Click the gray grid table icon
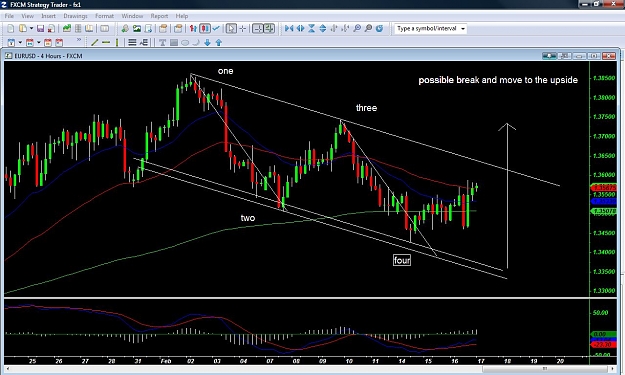625x375 pixels. [78, 28]
